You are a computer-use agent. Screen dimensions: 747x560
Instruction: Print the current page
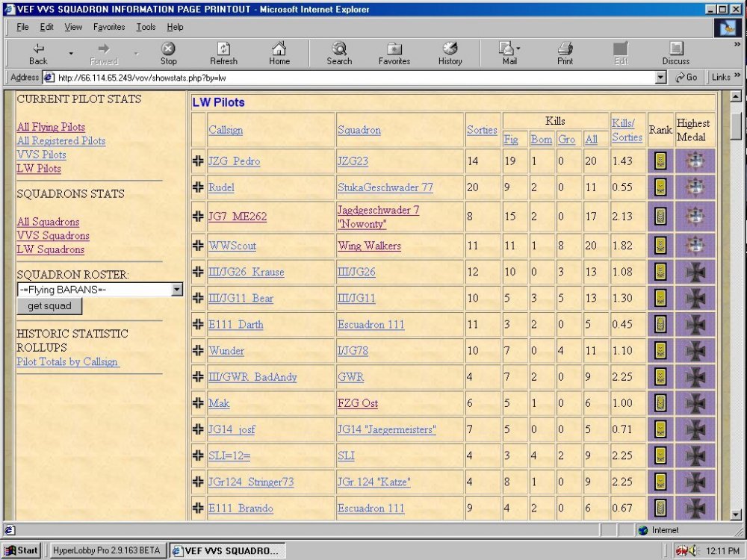pos(565,53)
